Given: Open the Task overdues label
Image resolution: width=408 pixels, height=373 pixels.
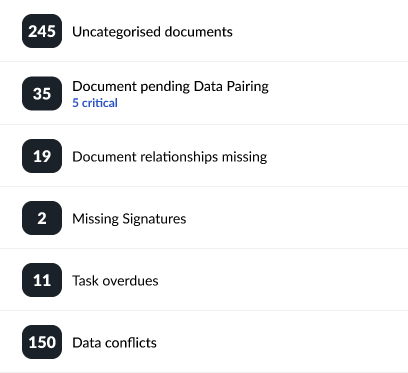Looking at the screenshot, I should (x=115, y=281).
